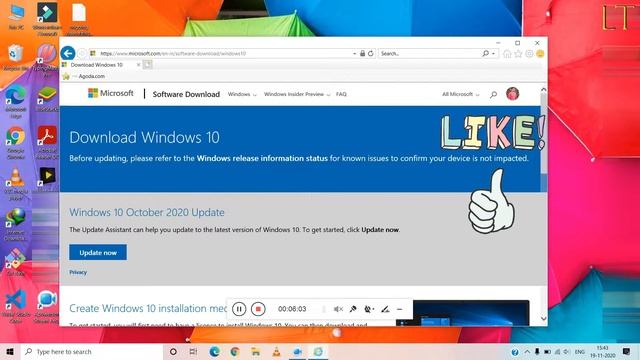640x360 pixels.
Task: Stop the screen recording
Action: point(258,309)
